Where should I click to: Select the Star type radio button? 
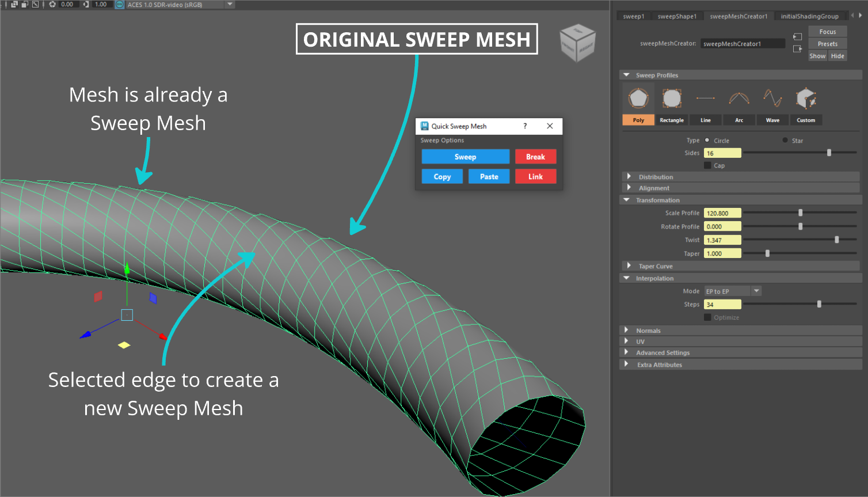click(785, 141)
